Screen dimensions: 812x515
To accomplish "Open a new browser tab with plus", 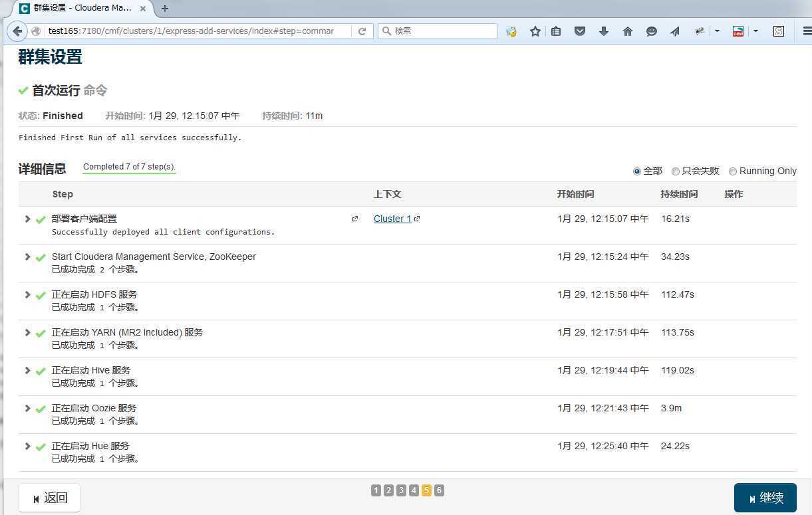I will tap(165, 9).
